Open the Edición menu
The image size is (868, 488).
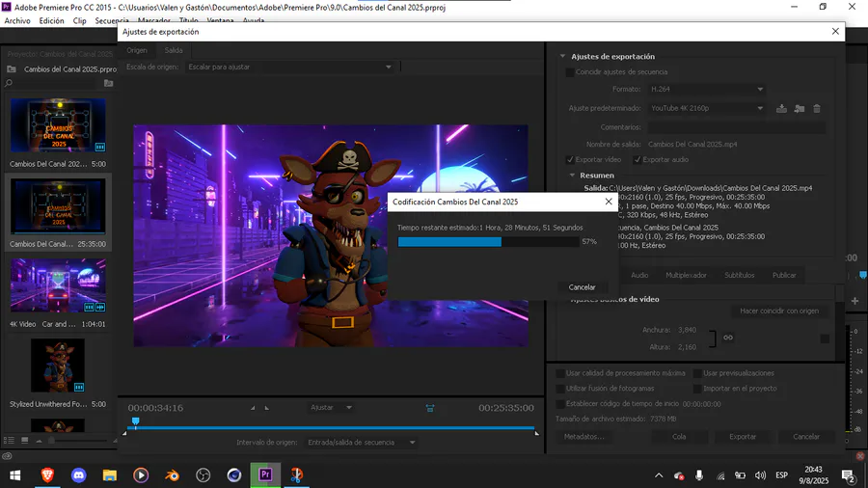coord(51,21)
